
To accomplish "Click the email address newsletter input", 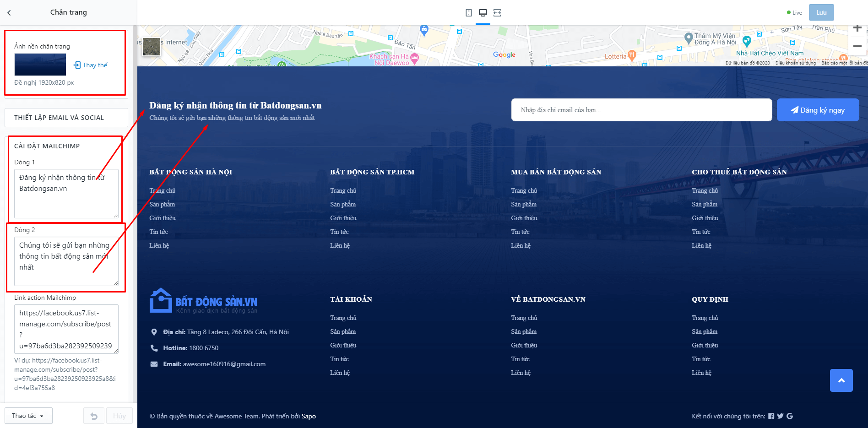I will (x=642, y=110).
